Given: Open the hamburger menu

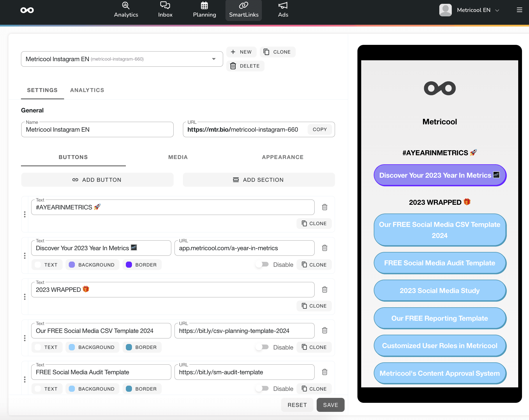Looking at the screenshot, I should coord(519,10).
